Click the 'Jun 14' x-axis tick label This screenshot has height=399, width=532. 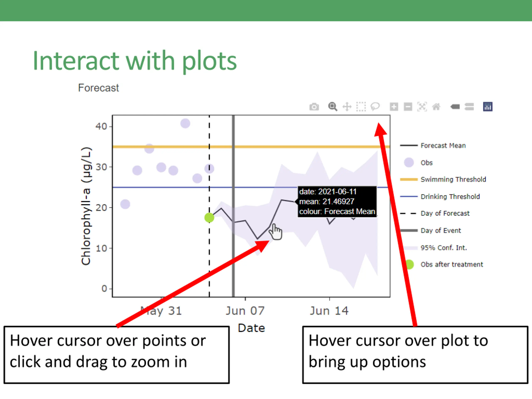(x=329, y=311)
